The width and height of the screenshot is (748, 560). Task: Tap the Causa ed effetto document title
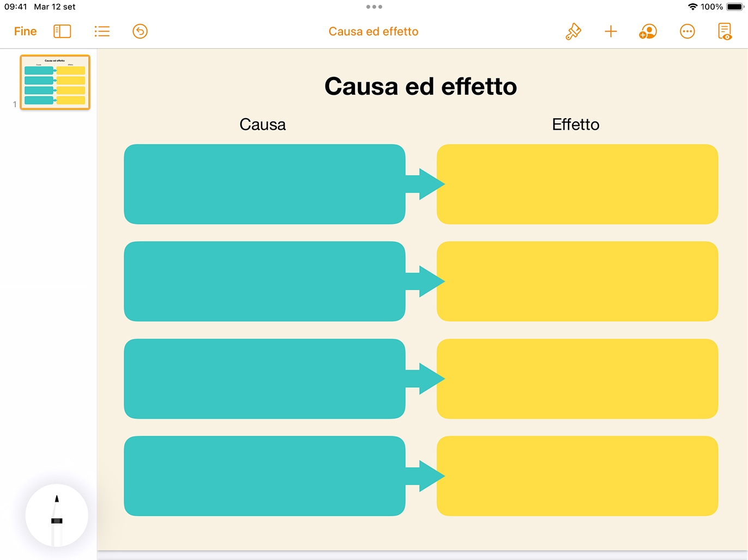click(x=373, y=32)
